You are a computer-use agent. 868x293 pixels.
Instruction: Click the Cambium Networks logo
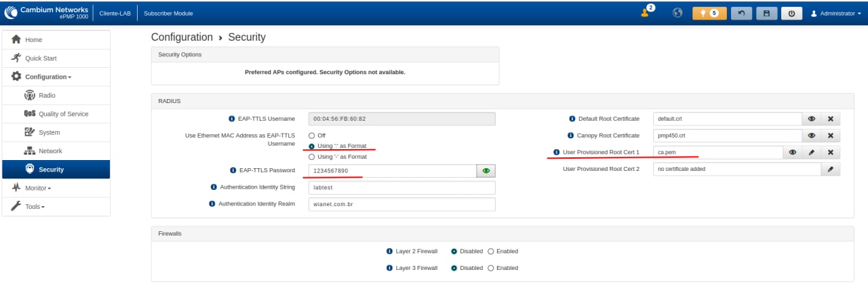[46, 13]
